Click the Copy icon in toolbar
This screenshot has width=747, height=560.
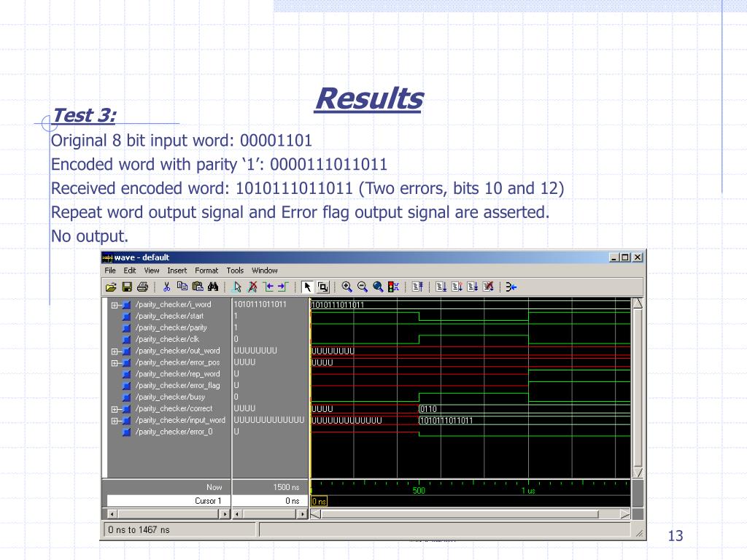click(x=182, y=287)
